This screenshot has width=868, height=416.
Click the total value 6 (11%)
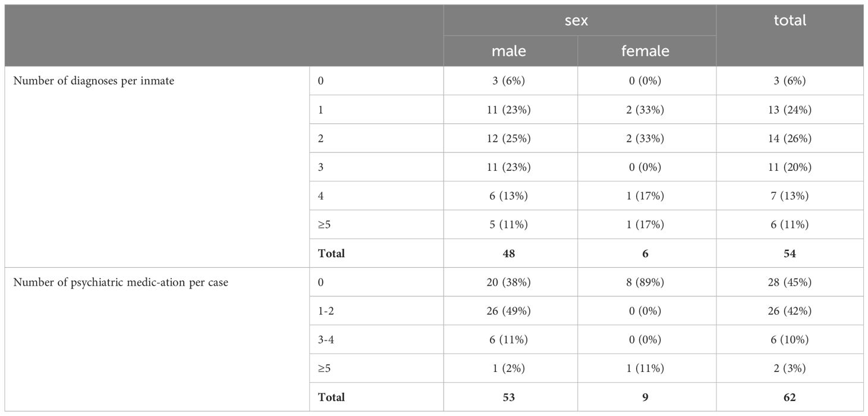pyautogui.click(x=790, y=225)
